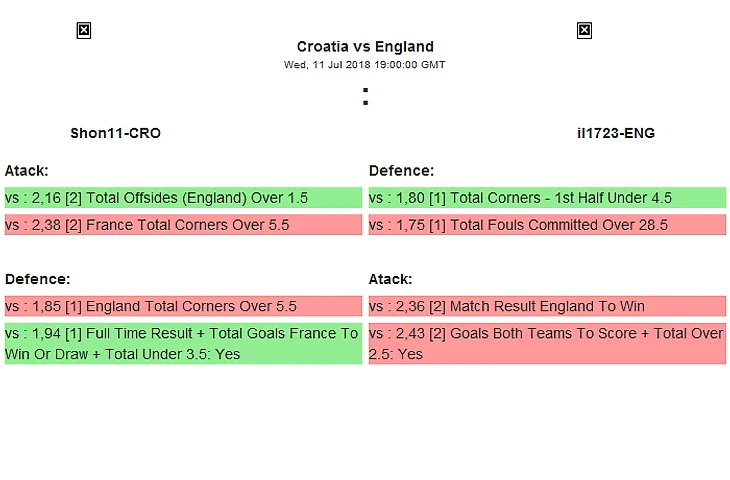
Task: Select the match date and time text
Action: point(365,65)
